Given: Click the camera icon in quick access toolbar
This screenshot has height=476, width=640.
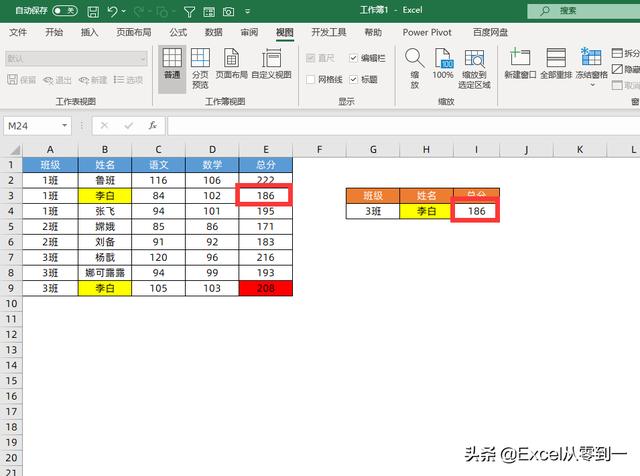Looking at the screenshot, I should tap(228, 12).
